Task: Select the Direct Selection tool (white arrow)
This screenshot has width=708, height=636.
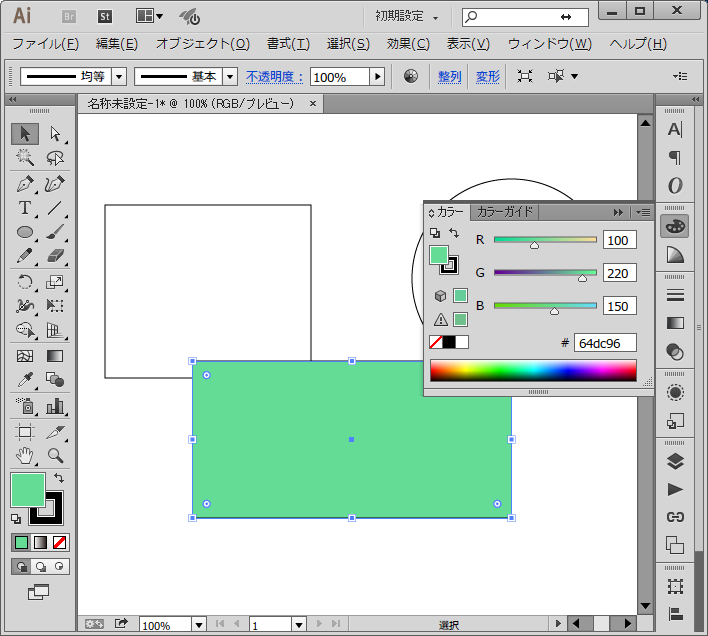Action: (55, 134)
